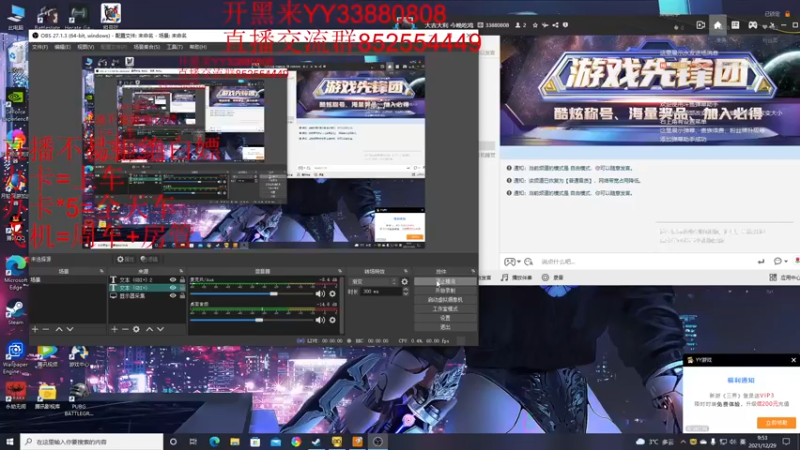Click the 退出 button in OBS
This screenshot has width=800, height=450.
(x=445, y=328)
